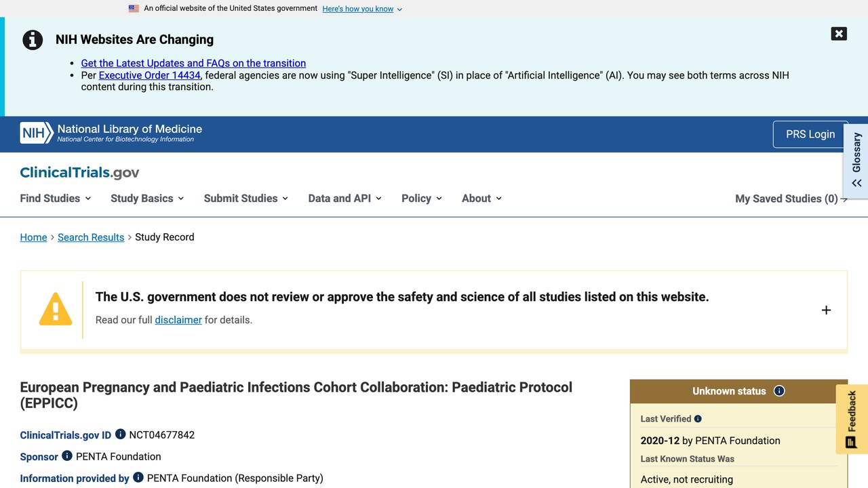The image size is (868, 488).
Task: Expand the Glossary side panel
Action: 856,161
